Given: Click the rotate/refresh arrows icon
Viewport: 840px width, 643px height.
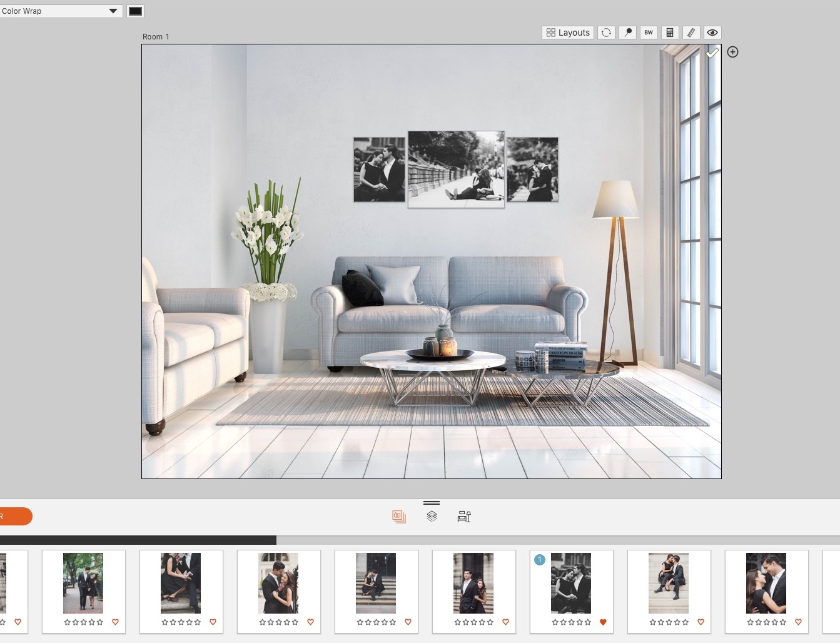Looking at the screenshot, I should pyautogui.click(x=606, y=33).
